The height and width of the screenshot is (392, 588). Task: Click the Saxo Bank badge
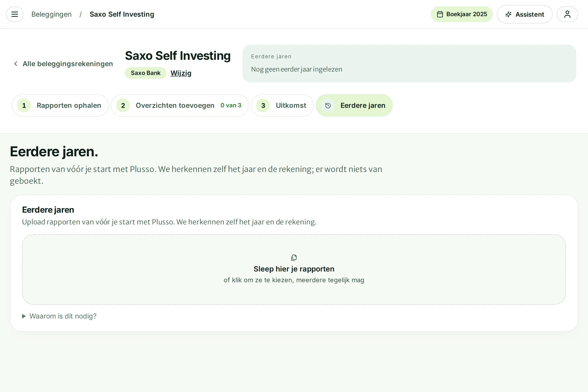pos(146,73)
